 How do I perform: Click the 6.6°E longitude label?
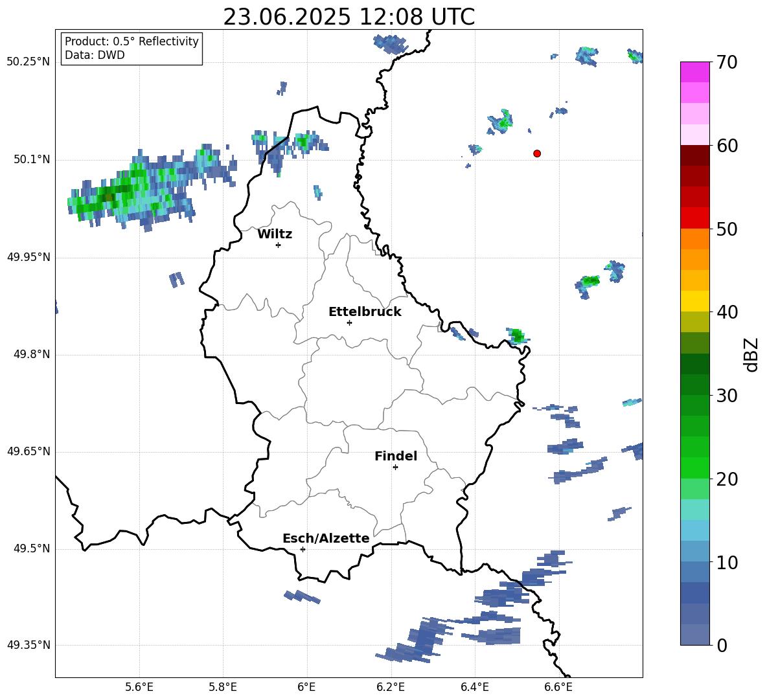pyautogui.click(x=558, y=688)
